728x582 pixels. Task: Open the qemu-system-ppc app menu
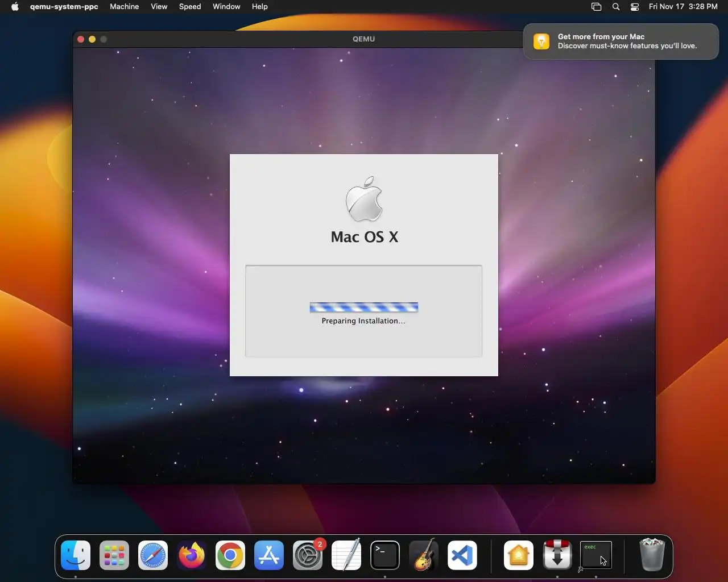pos(64,7)
